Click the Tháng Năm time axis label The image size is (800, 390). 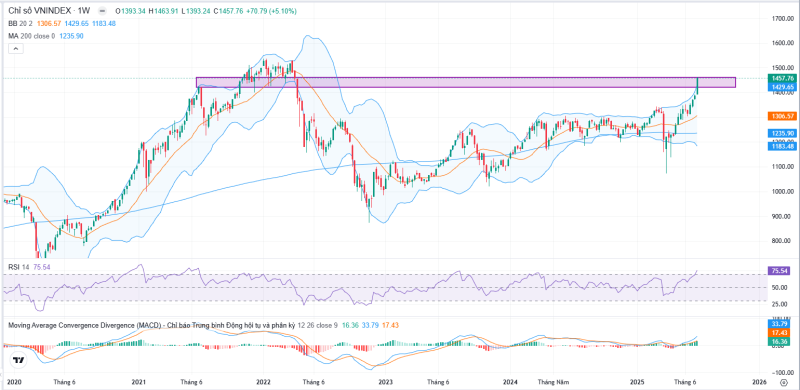coord(555,382)
